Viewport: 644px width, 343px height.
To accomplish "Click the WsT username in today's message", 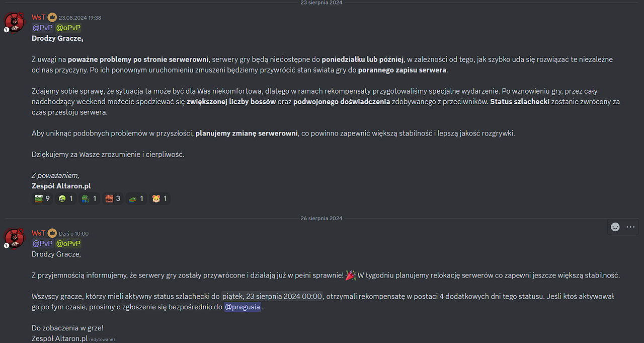I will [x=38, y=233].
